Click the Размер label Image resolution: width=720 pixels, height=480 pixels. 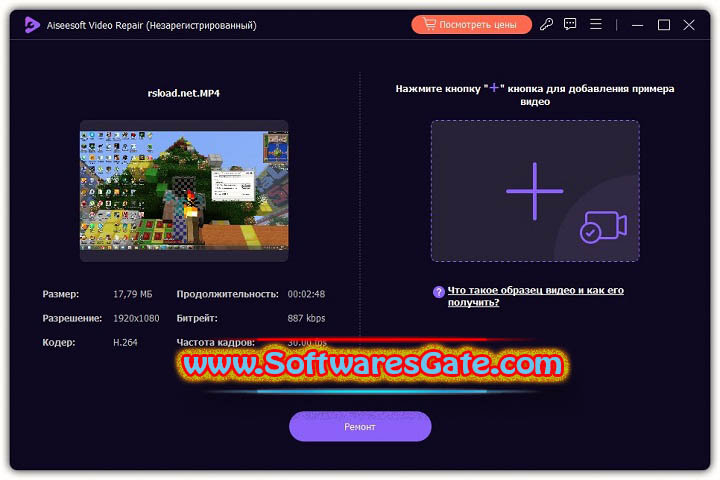click(61, 294)
